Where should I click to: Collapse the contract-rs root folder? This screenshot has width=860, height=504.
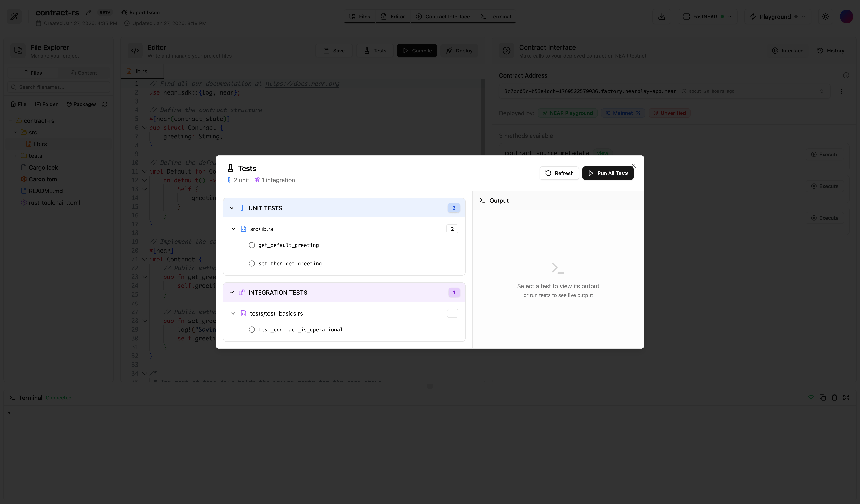(x=10, y=120)
